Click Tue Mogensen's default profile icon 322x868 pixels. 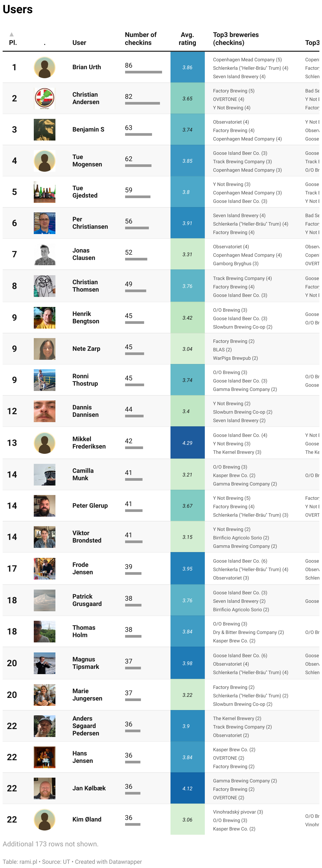(x=44, y=161)
